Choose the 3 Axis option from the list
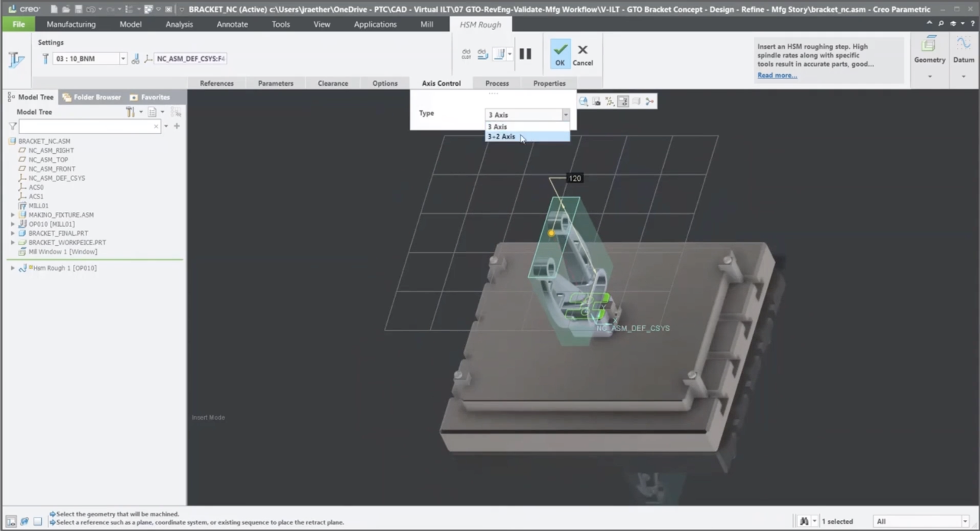Screen dimensions: 980x531 pyautogui.click(x=527, y=127)
